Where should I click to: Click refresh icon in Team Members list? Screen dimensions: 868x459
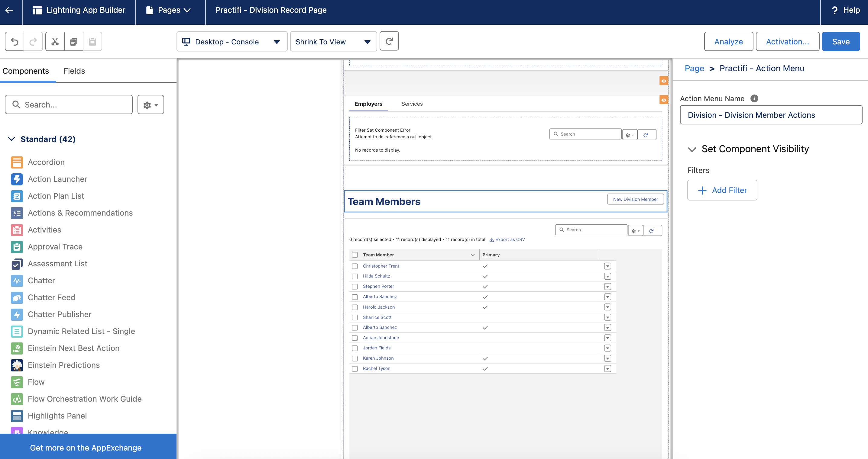tap(652, 231)
